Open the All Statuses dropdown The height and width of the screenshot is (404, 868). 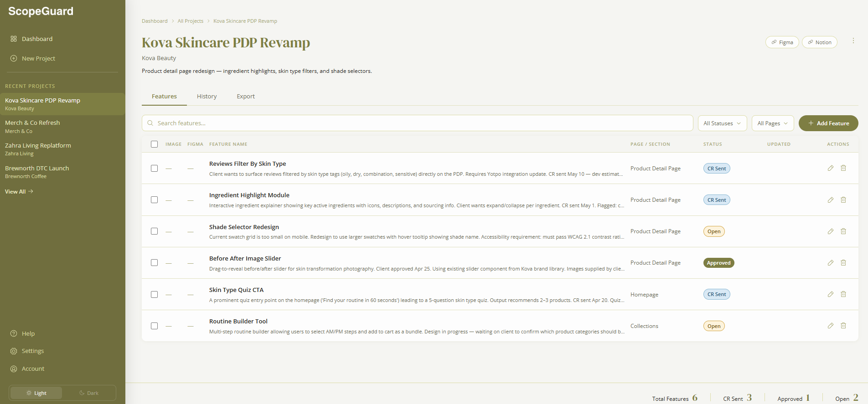coord(723,123)
